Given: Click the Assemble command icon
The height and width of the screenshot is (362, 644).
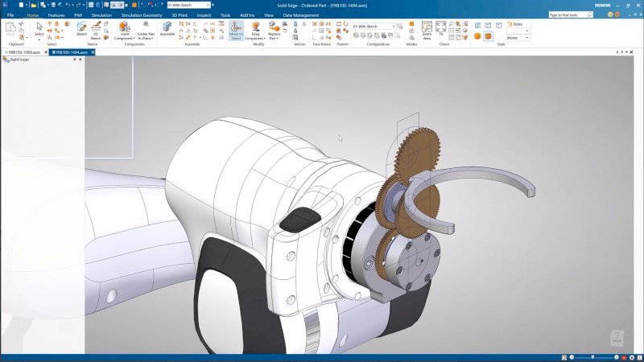Looking at the screenshot, I should pos(167,29).
